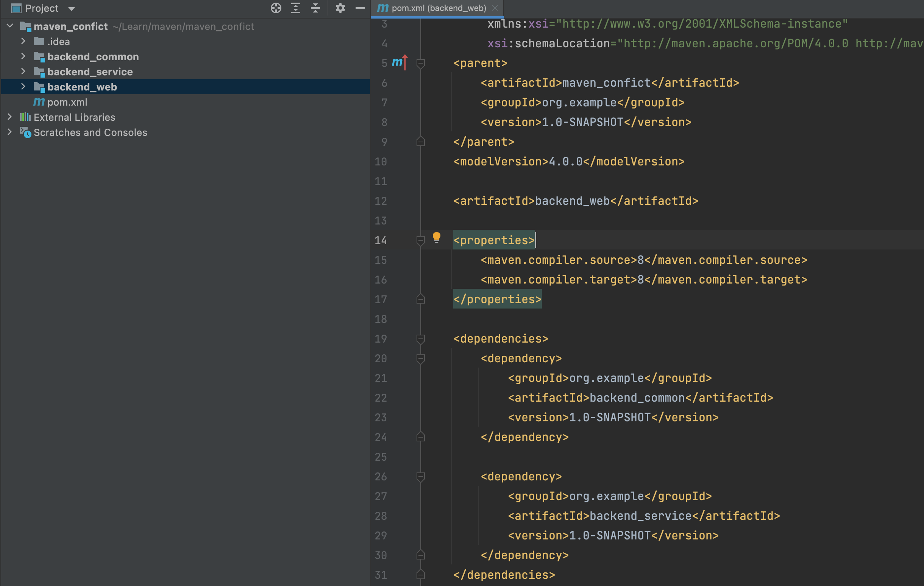Click 1.0-SNAPSHOT version on line 8

click(582, 122)
